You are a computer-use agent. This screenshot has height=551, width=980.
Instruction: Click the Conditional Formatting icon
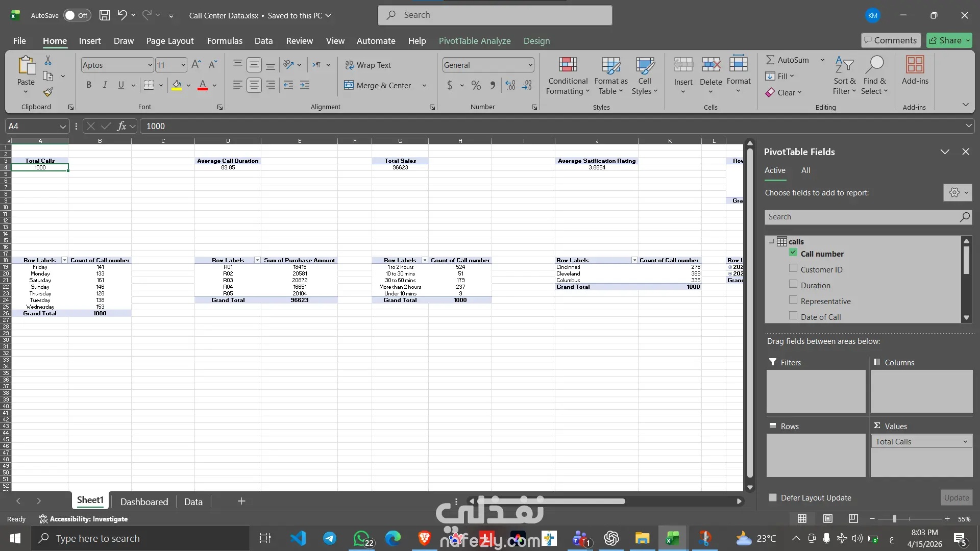[x=568, y=65]
